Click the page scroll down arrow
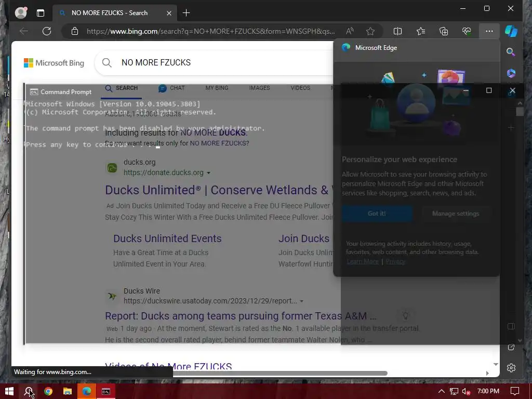 tap(496, 364)
